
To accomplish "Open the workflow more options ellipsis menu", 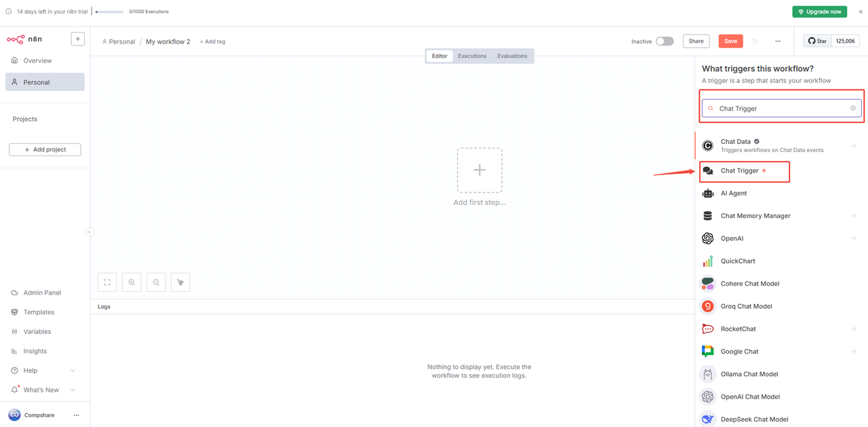I will pos(778,41).
